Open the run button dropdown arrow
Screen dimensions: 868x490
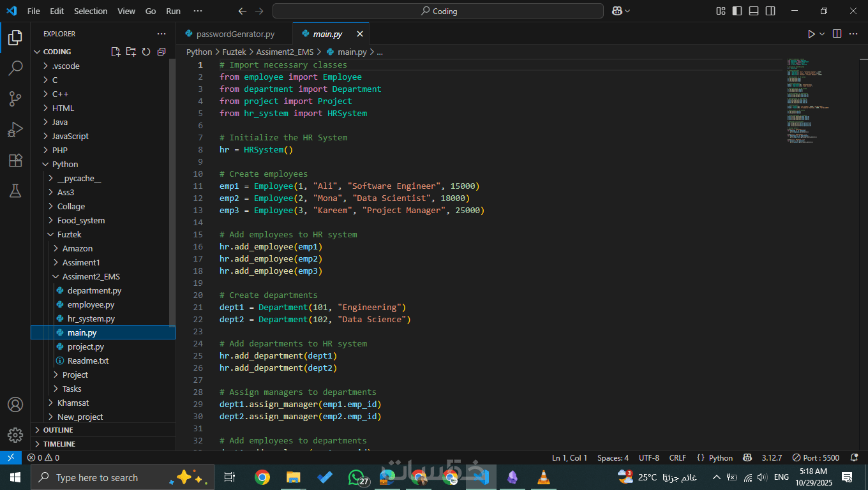[x=822, y=34]
